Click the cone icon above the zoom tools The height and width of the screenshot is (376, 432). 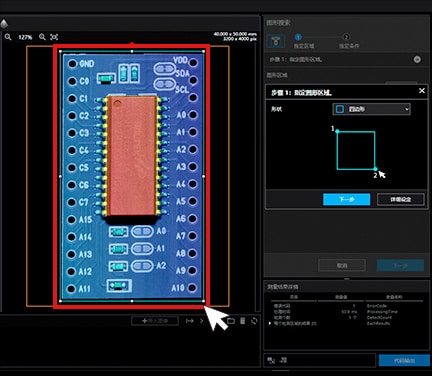(x=4, y=24)
